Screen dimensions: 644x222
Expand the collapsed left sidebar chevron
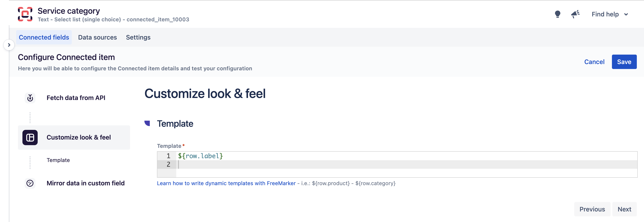(x=9, y=45)
